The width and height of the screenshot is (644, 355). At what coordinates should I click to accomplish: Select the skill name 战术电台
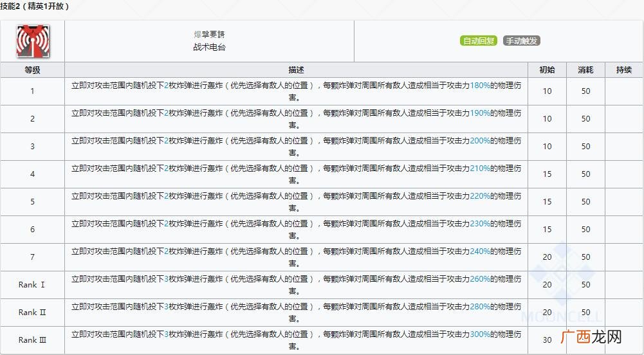[x=210, y=48]
